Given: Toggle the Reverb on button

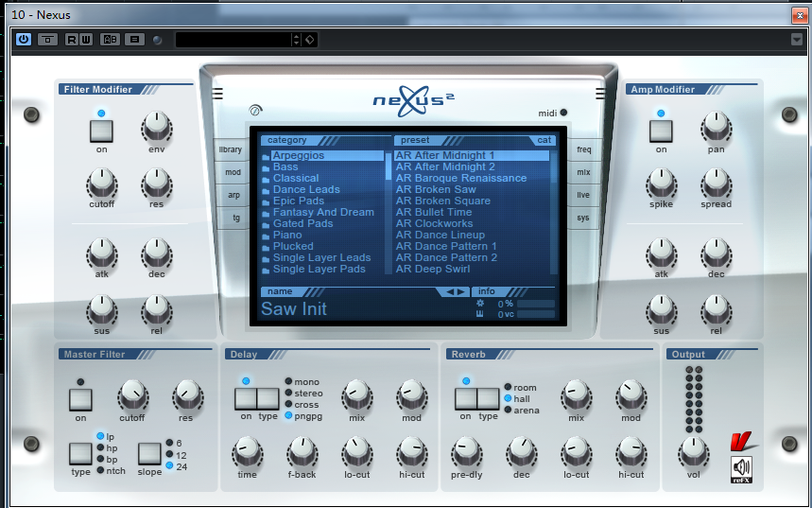Looking at the screenshot, I should [x=466, y=398].
